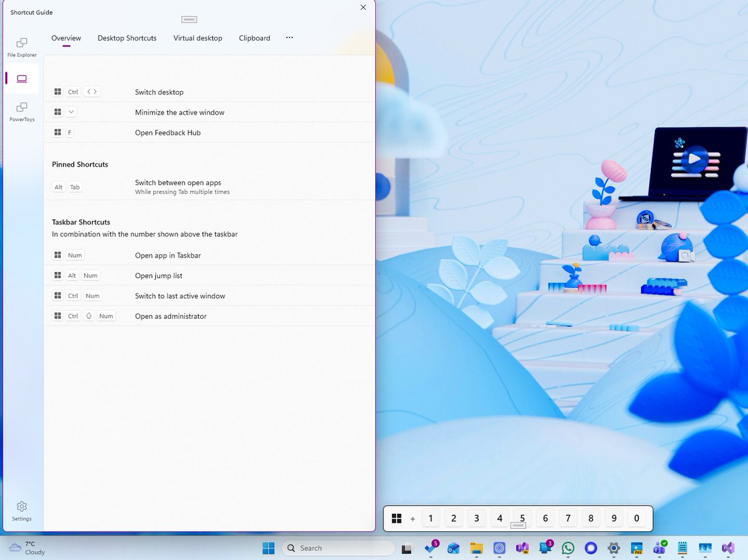The height and width of the screenshot is (560, 748).
Task: Select the monitor icon in the left sidebar
Action: (x=21, y=79)
